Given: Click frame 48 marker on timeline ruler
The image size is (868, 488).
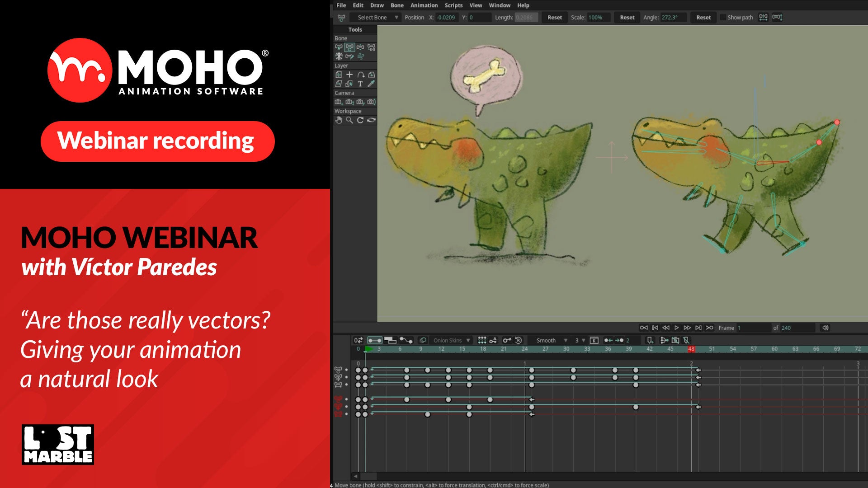Looking at the screenshot, I should (x=691, y=349).
